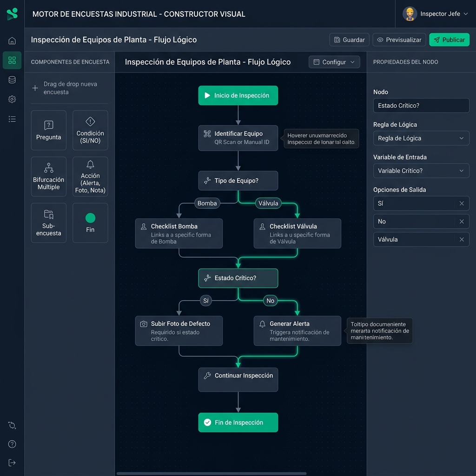Viewport: 476px width, 476px height.
Task: Select the database icon in the sidebar
Action: [12, 80]
